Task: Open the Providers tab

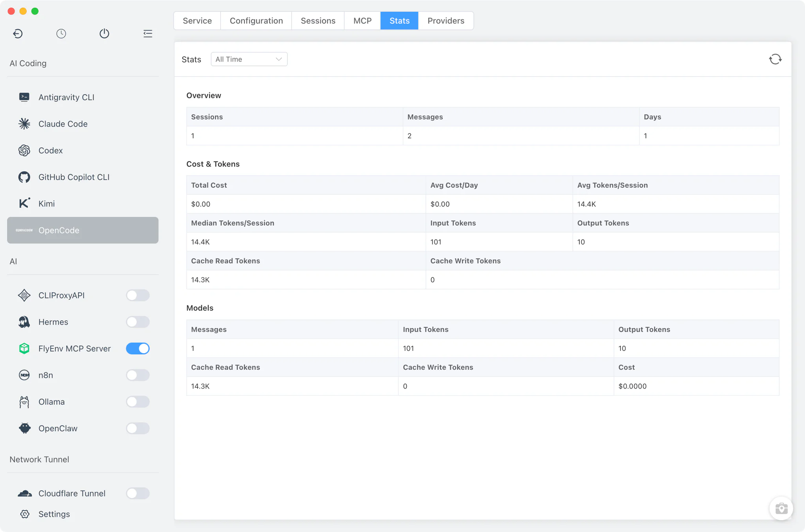Action: pos(446,21)
